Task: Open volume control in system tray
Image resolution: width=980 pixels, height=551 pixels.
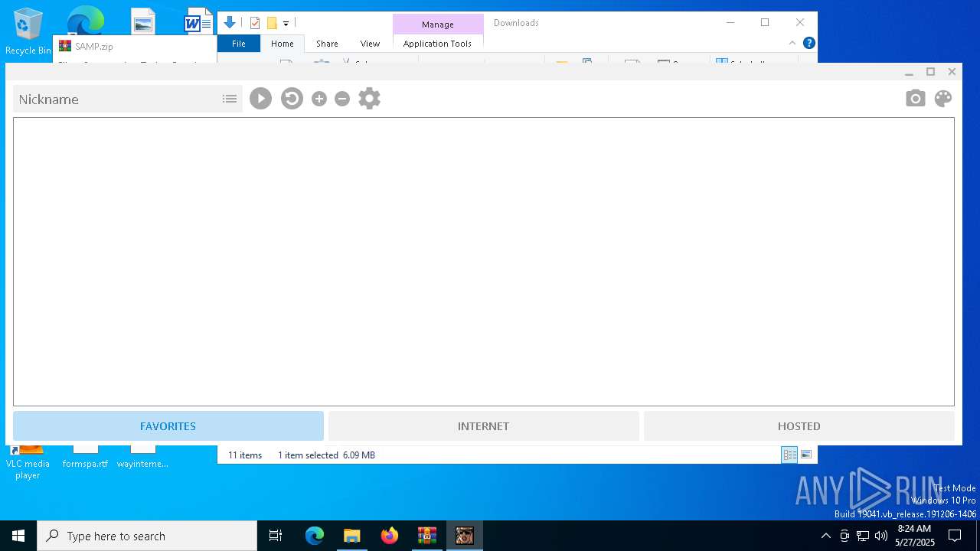Action: click(x=880, y=536)
